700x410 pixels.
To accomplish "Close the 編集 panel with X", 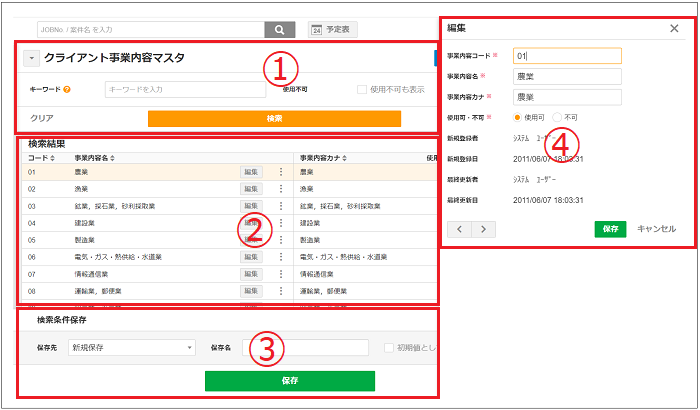I will pos(674,29).
